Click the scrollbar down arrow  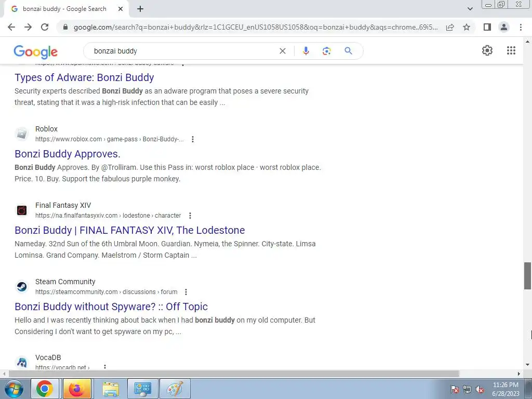[527, 365]
